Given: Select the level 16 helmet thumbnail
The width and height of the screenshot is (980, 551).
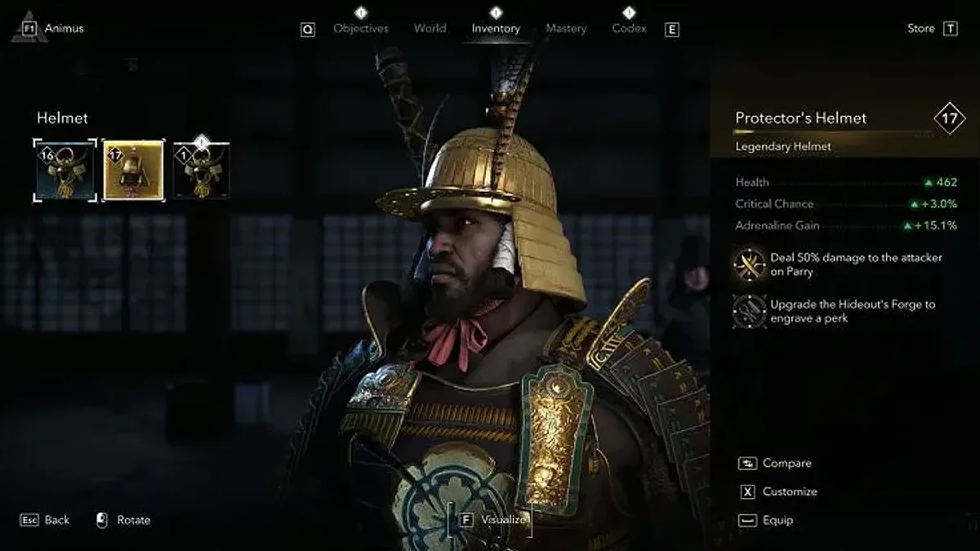Looking at the screenshot, I should point(65,171).
